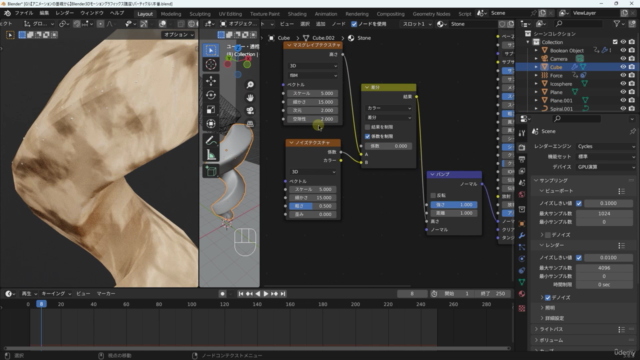Switch to the Shading workspace tab

pyautogui.click(x=297, y=14)
